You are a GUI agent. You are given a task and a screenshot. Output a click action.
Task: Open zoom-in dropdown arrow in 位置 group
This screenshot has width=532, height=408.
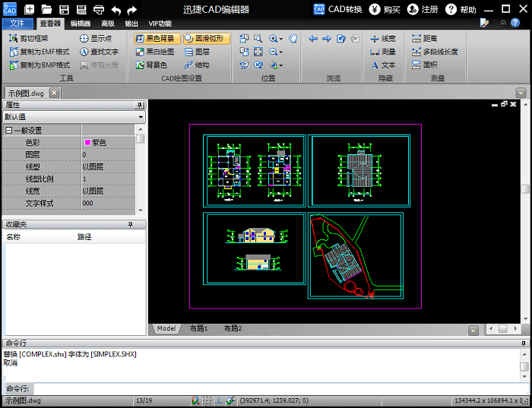281,38
